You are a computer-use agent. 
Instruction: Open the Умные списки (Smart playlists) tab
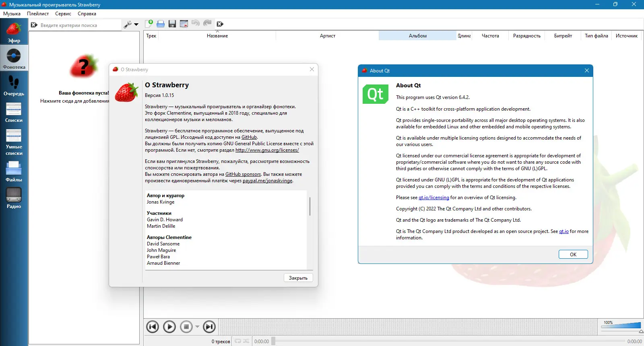(x=14, y=142)
